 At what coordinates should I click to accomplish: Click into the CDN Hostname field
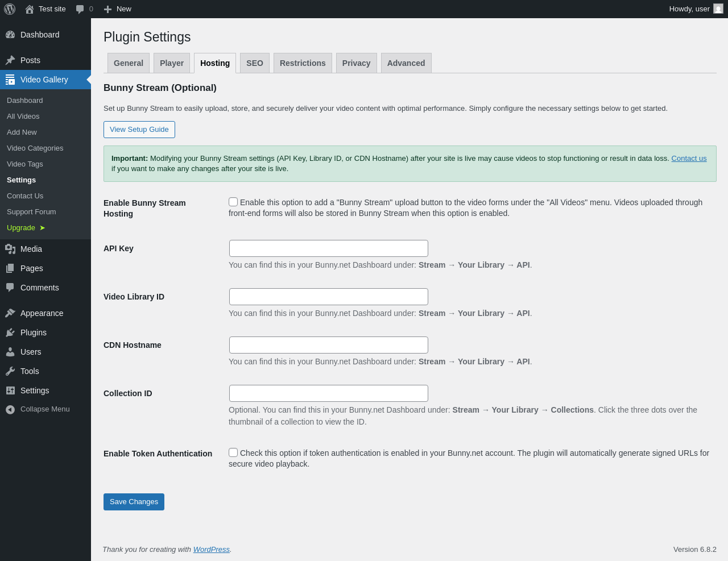pos(329,345)
